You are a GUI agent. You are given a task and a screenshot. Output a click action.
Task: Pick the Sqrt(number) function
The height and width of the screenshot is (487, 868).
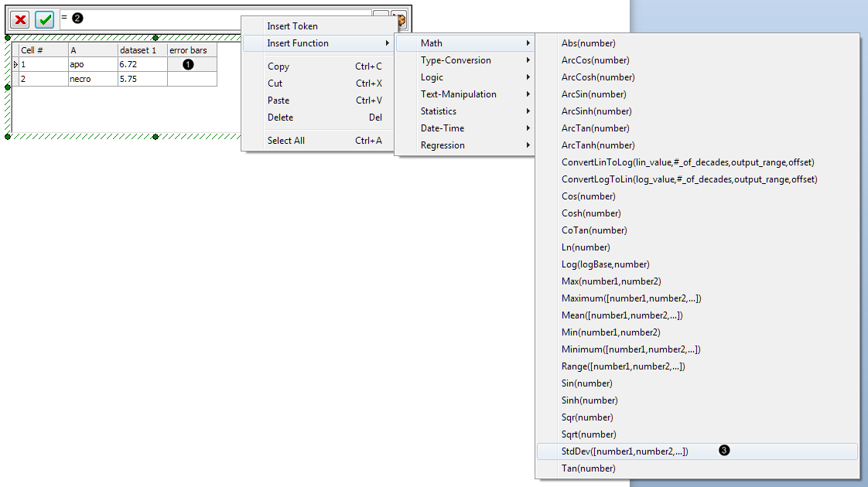tap(589, 434)
